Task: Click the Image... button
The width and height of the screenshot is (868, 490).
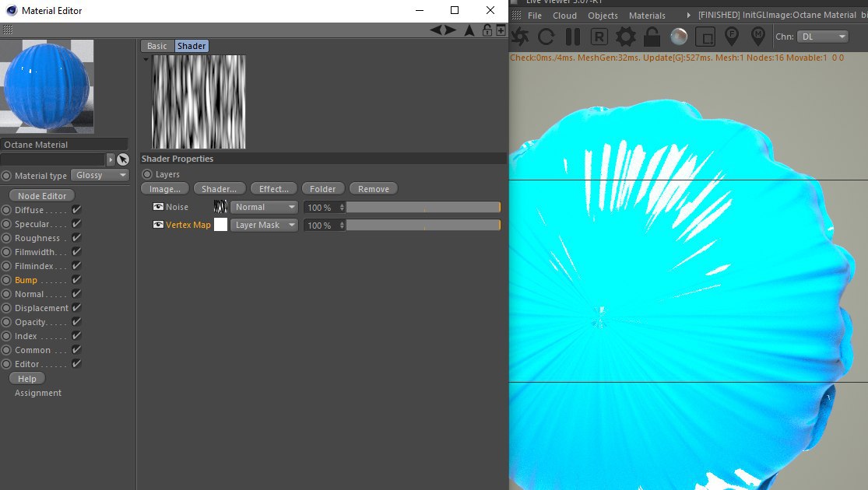Action: (165, 189)
